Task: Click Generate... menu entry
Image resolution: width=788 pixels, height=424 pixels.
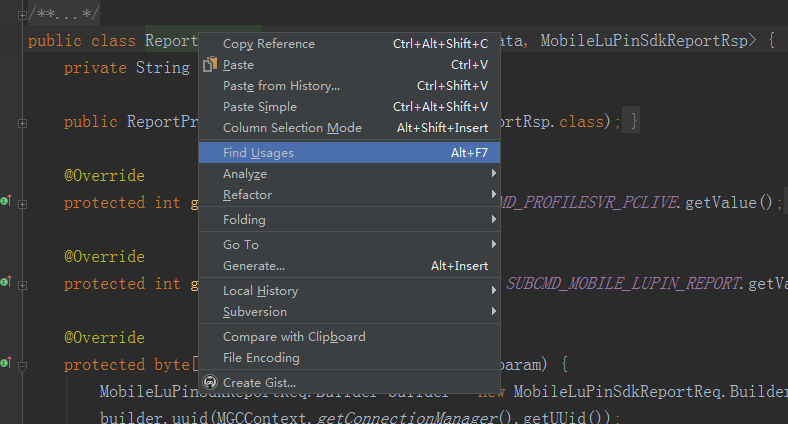Action: (254, 266)
